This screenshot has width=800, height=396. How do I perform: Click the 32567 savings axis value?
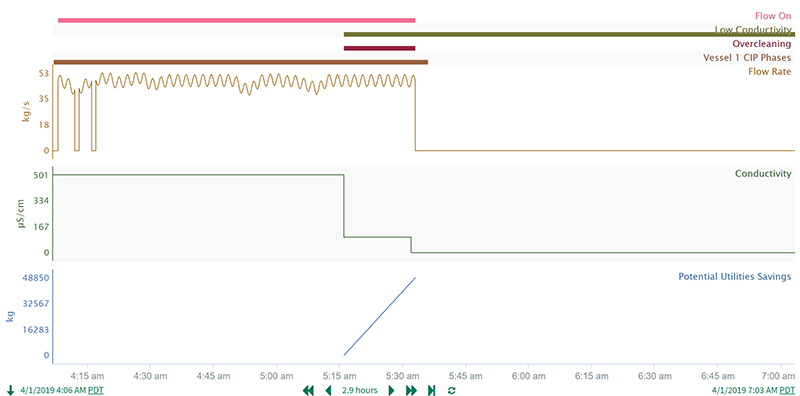click(36, 304)
